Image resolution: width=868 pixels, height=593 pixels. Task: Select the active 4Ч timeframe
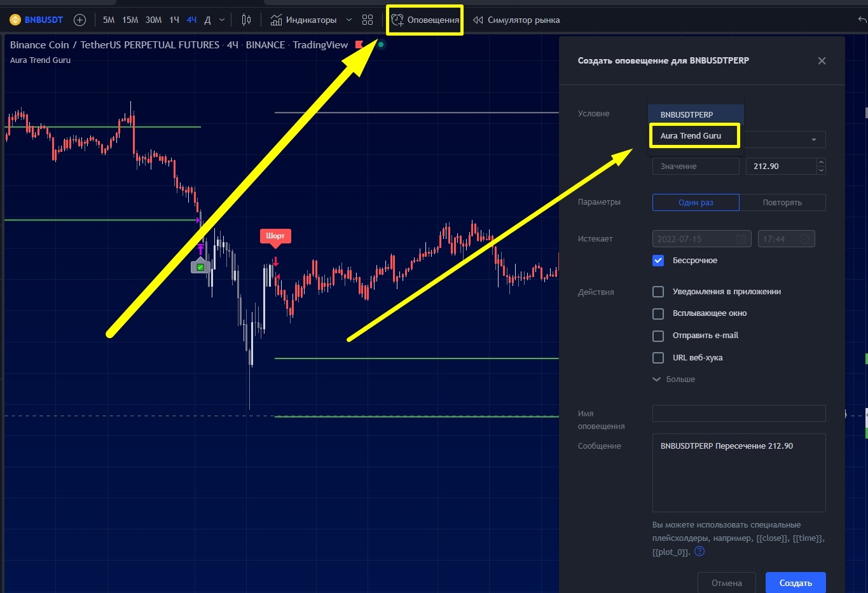tap(191, 20)
